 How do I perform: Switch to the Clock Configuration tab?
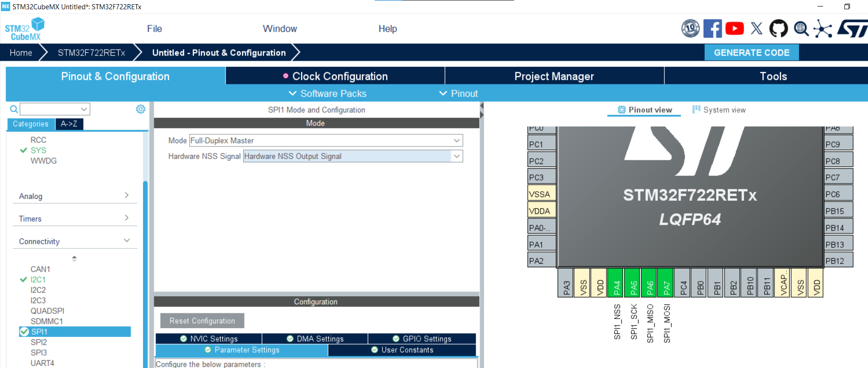click(335, 76)
